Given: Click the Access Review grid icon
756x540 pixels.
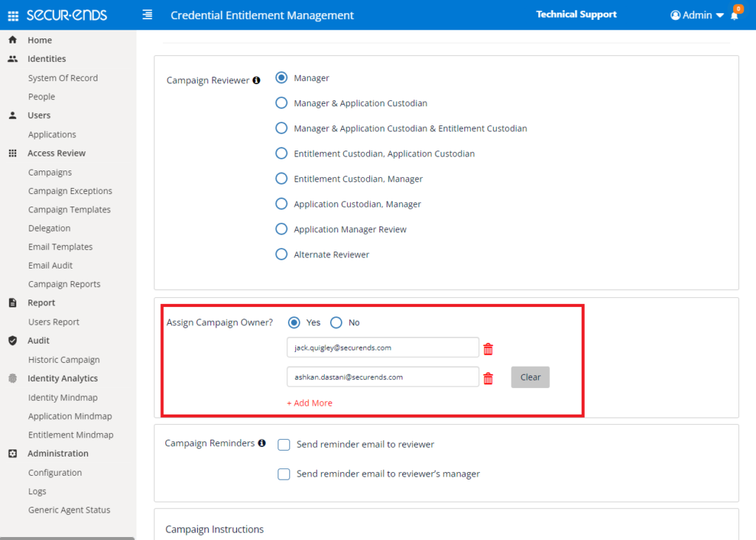Looking at the screenshot, I should (13, 153).
